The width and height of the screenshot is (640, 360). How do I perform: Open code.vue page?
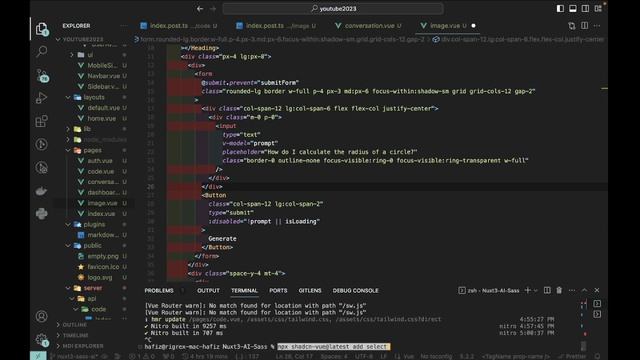101,171
